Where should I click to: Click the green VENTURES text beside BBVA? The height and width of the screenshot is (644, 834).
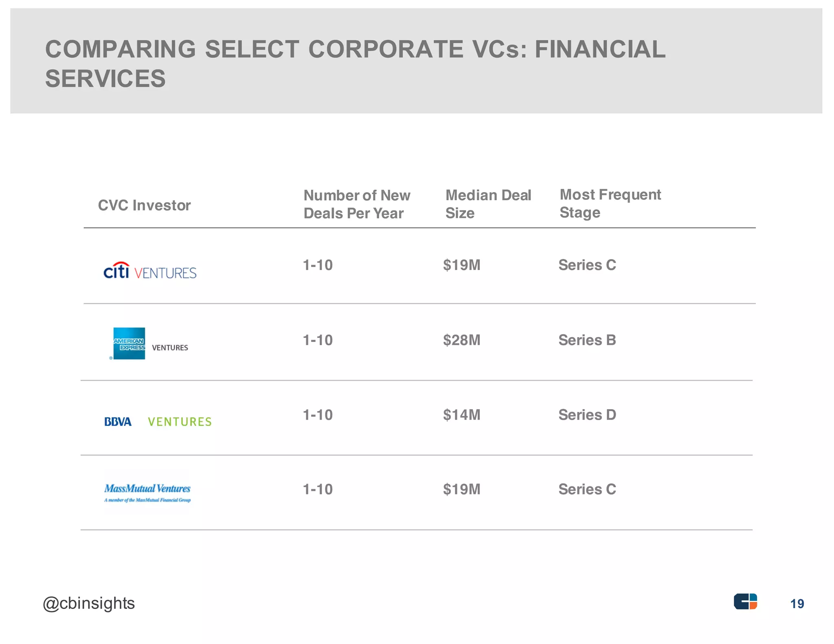point(180,422)
